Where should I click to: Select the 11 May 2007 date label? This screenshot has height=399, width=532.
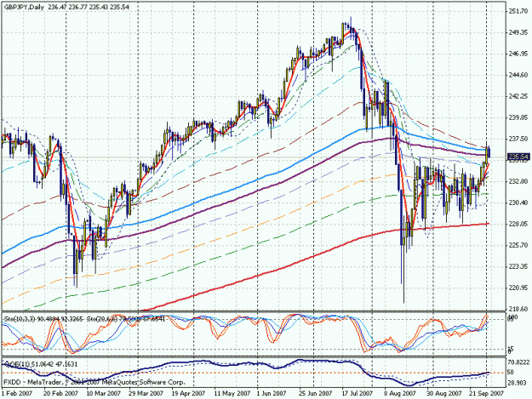pyautogui.click(x=232, y=394)
